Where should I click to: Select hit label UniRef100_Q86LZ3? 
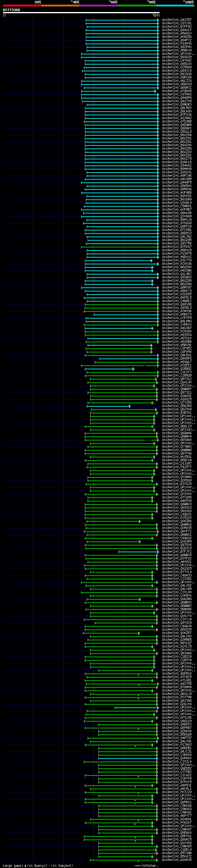click(177, 426)
